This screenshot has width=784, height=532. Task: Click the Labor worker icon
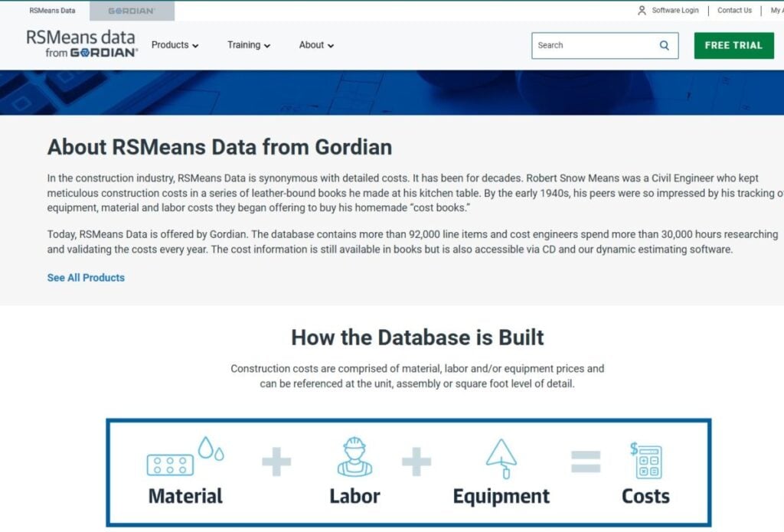click(354, 456)
